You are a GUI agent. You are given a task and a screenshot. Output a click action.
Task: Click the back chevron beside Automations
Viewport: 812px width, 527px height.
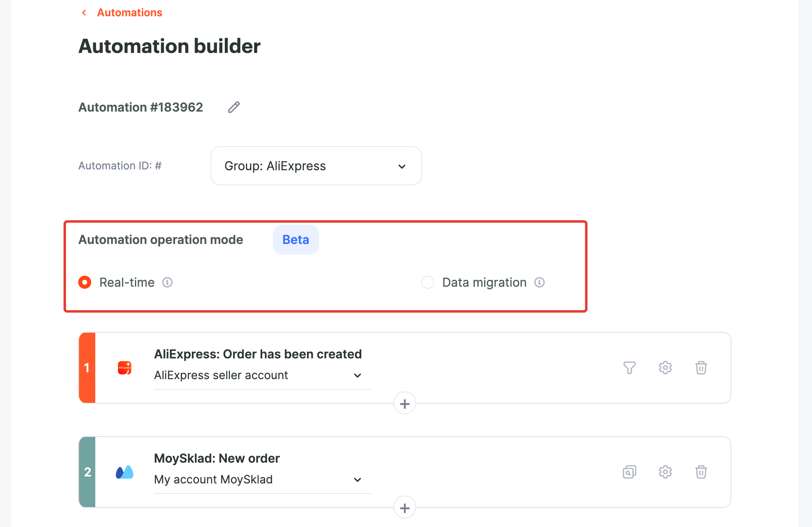[84, 13]
